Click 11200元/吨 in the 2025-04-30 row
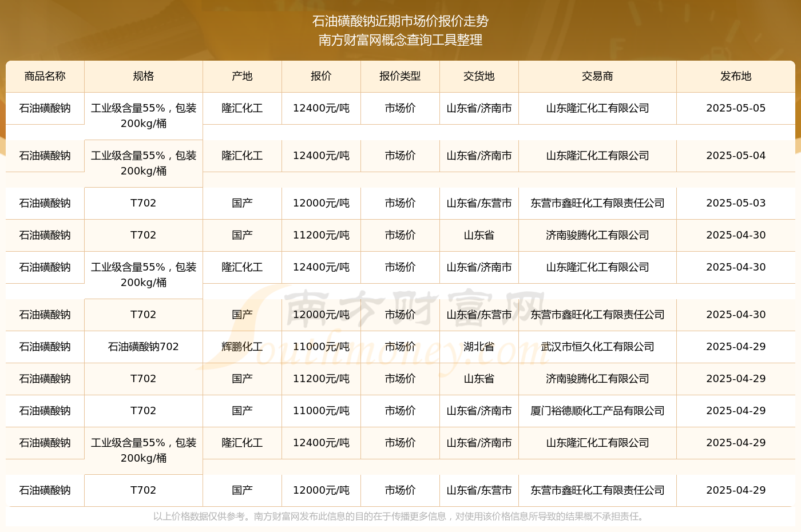Viewport: 801px width, 532px height. [321, 235]
